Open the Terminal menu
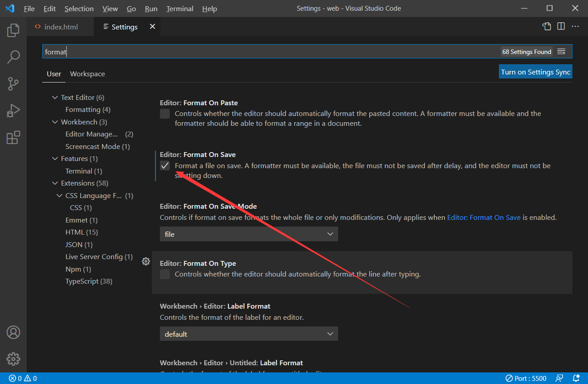Screen dimensions: 588x384 point(180,8)
